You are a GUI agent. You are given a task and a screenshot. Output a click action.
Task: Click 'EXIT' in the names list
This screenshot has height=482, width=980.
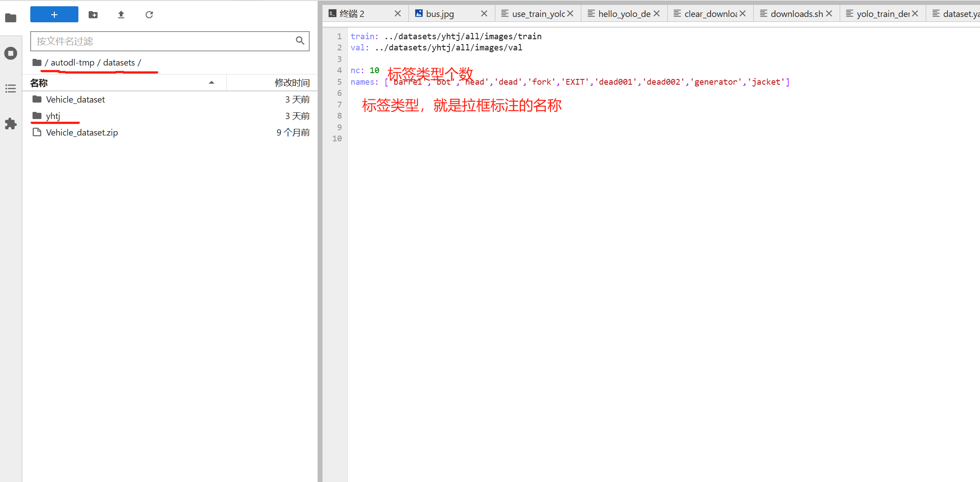pos(575,82)
